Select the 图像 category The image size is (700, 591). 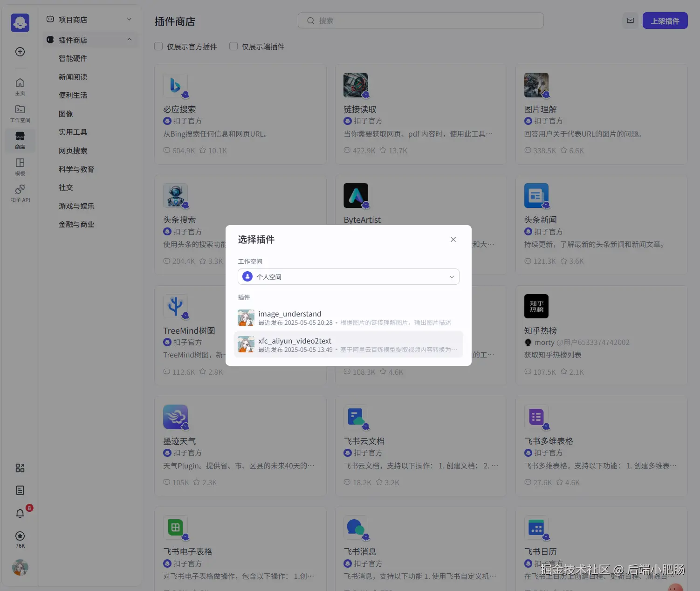[x=66, y=114]
